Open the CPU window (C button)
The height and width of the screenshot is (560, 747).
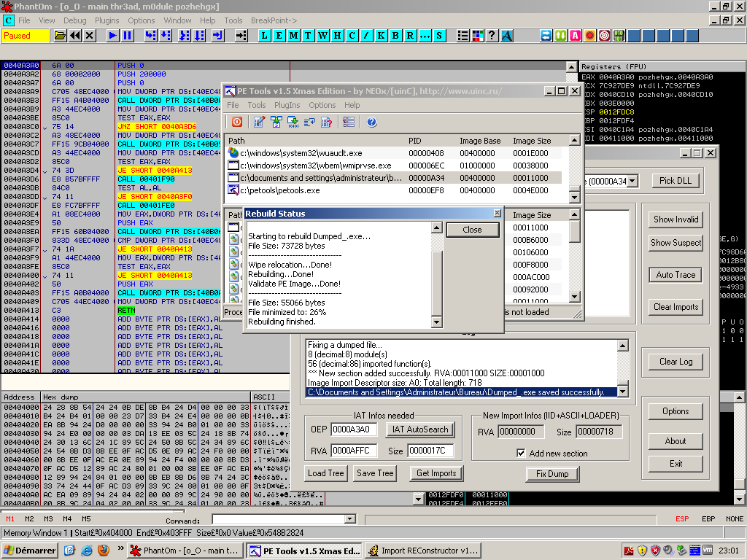pyautogui.click(x=352, y=35)
